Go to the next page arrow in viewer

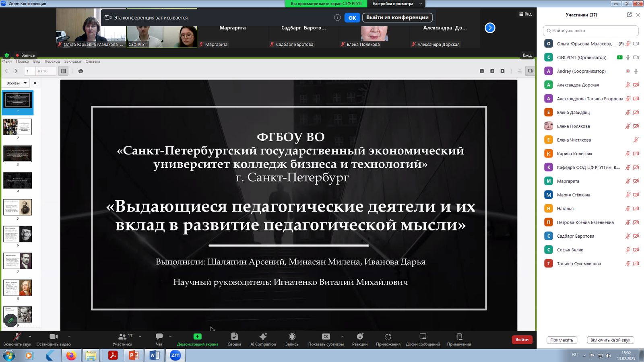(16, 71)
